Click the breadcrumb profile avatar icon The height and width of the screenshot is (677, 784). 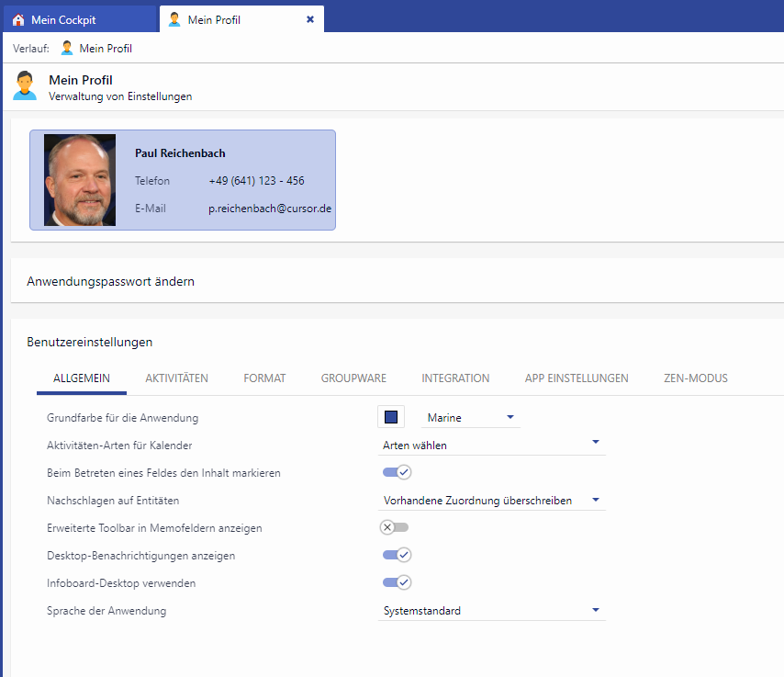pyautogui.click(x=67, y=48)
